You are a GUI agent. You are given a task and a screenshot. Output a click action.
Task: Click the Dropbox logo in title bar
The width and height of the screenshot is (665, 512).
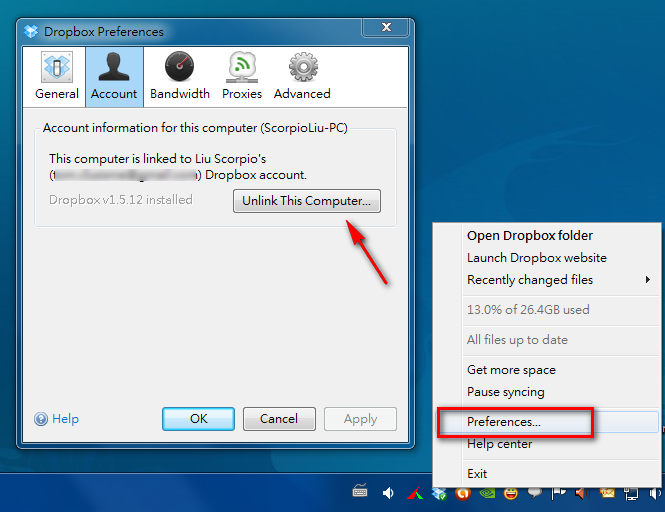(31, 31)
